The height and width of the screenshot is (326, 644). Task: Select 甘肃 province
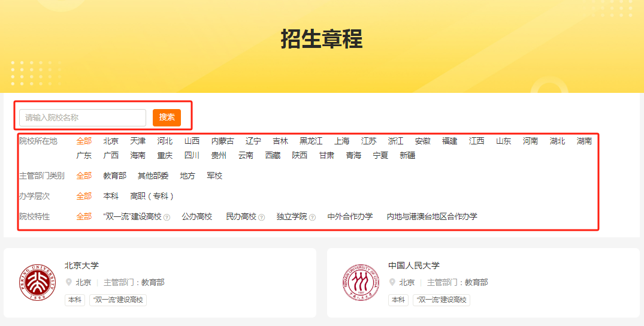point(326,155)
